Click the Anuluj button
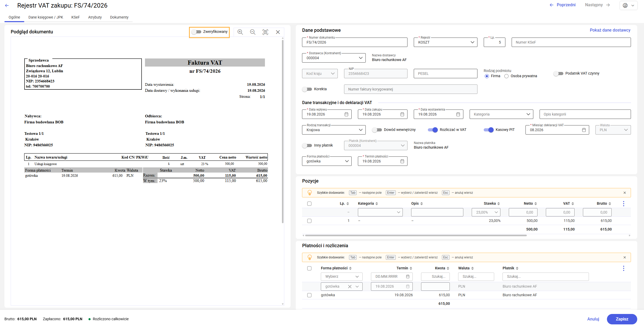The height and width of the screenshot is (327, 644). click(x=593, y=319)
